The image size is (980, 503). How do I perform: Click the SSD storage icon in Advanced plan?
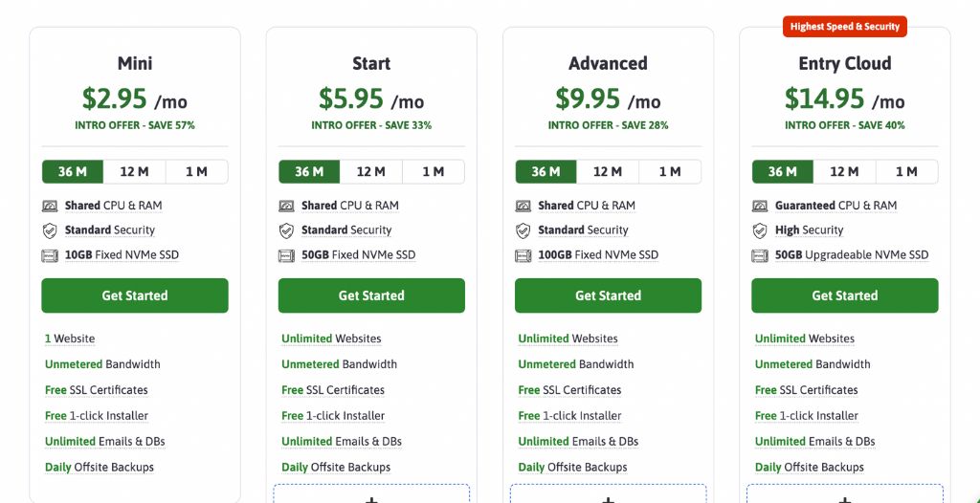pos(523,255)
